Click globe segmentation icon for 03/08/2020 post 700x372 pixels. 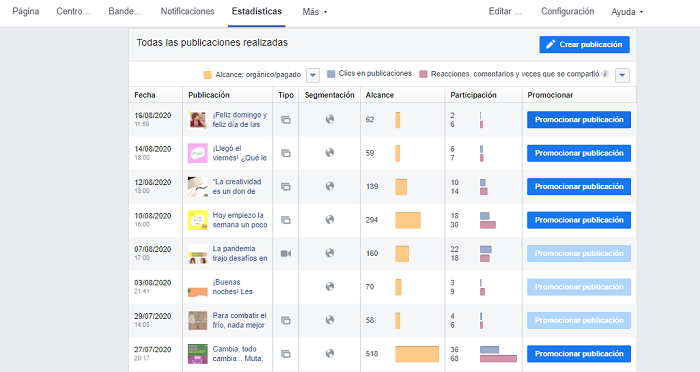pos(329,287)
